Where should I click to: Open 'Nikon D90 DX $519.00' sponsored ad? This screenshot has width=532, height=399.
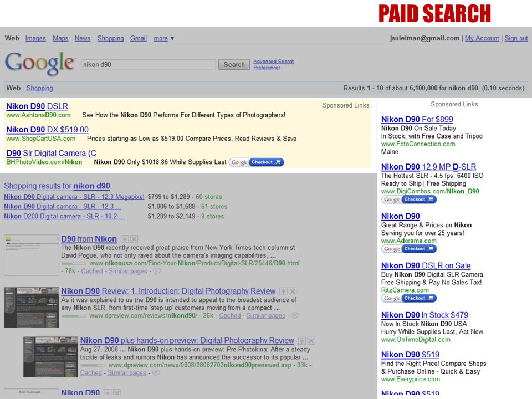(47, 130)
